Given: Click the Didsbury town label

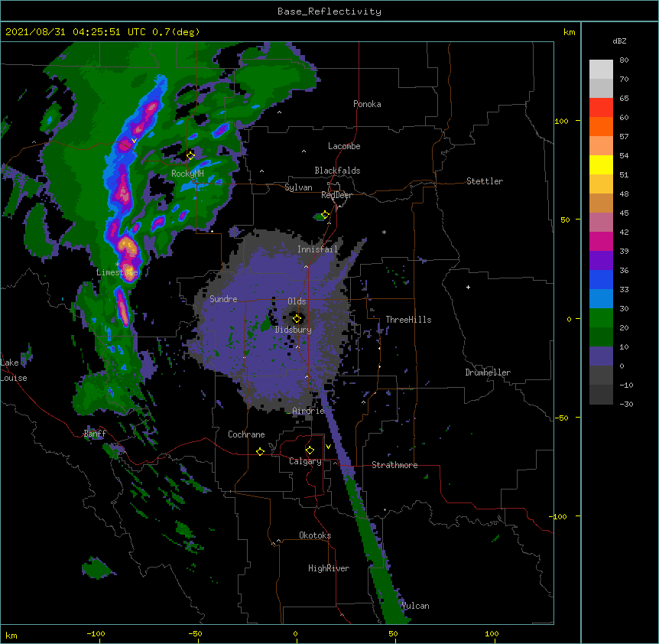Looking at the screenshot, I should point(294,330).
